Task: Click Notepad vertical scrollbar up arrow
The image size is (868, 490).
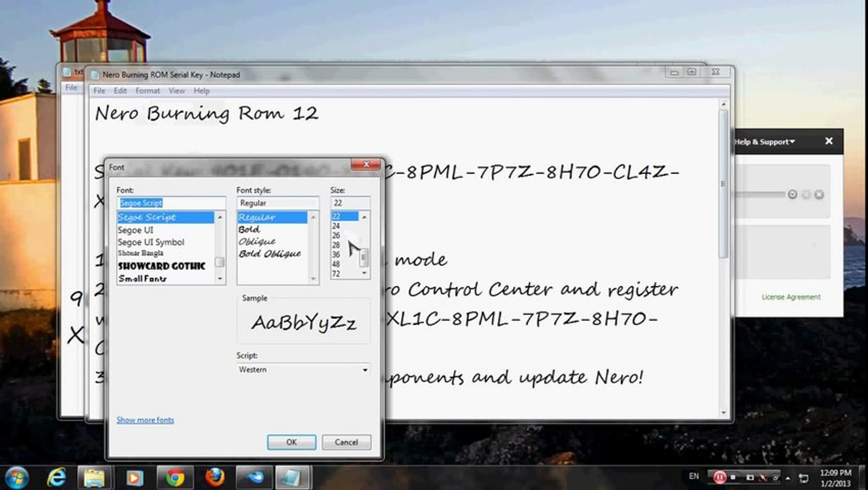Action: point(723,104)
